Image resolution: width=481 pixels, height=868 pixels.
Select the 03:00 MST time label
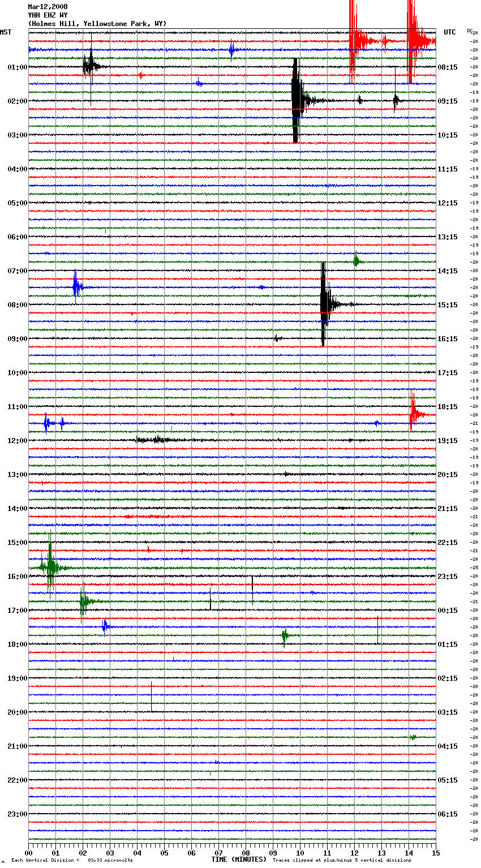tap(18, 135)
